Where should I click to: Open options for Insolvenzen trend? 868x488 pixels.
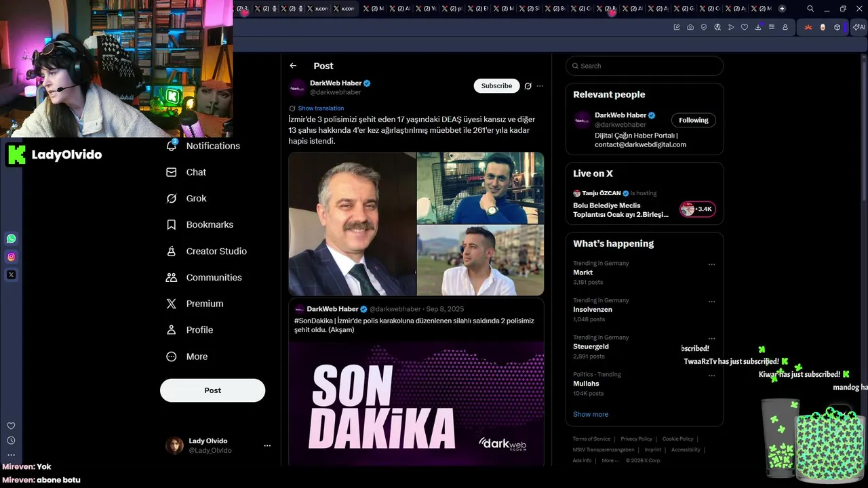click(711, 302)
